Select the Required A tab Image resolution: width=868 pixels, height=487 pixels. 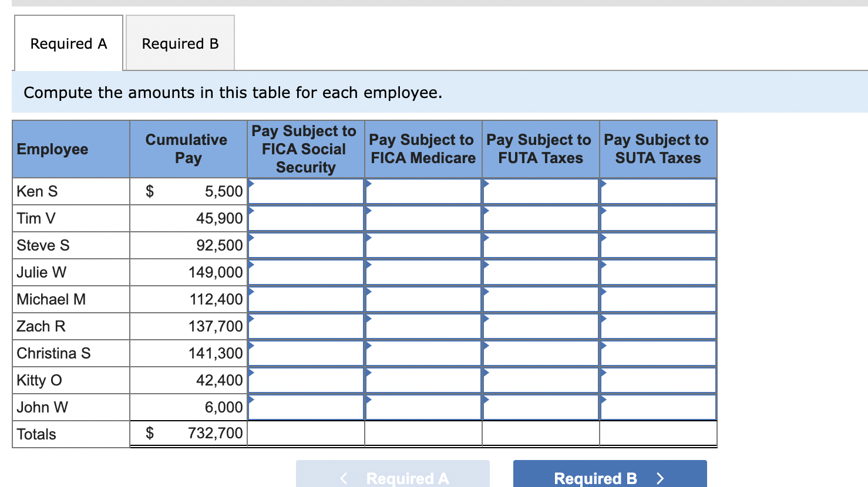(x=68, y=43)
